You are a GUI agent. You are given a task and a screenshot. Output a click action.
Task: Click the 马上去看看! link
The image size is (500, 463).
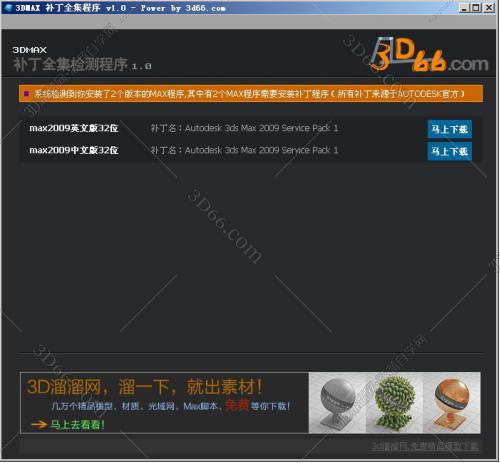[x=77, y=424]
